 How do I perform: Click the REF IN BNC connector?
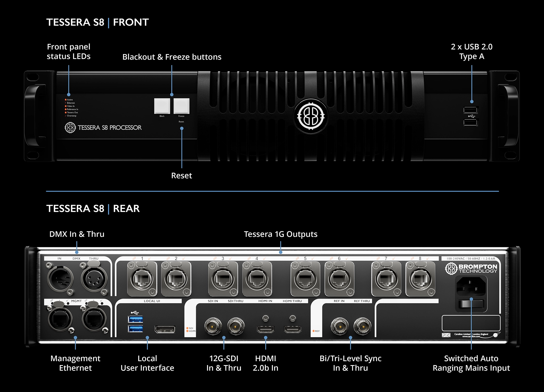click(x=340, y=326)
